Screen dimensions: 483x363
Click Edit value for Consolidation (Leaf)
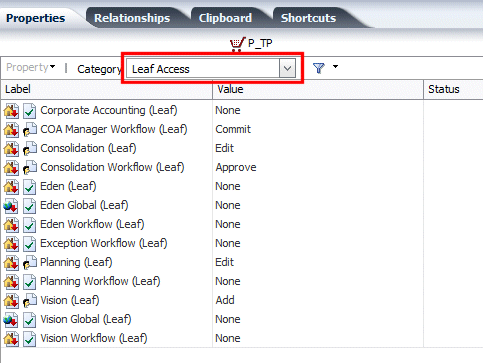tap(225, 148)
